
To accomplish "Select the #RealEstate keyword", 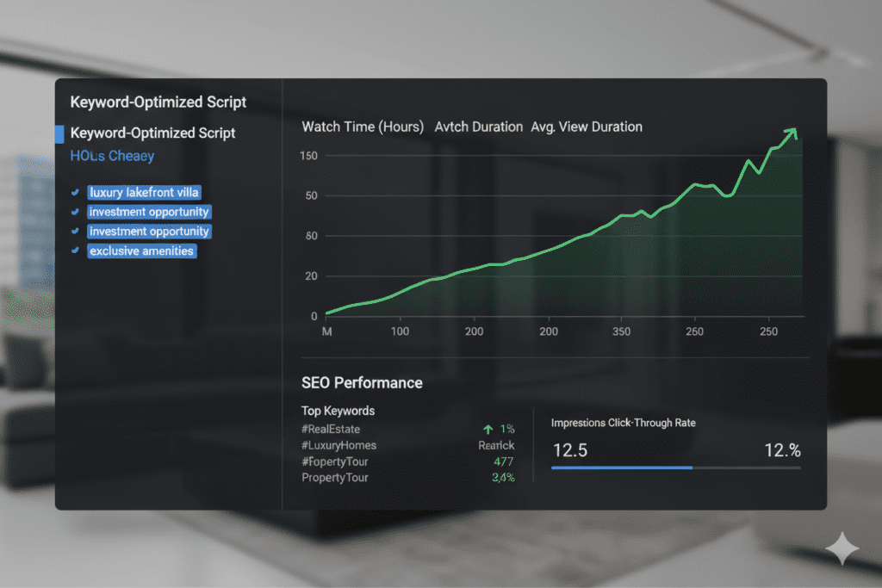I will [331, 429].
